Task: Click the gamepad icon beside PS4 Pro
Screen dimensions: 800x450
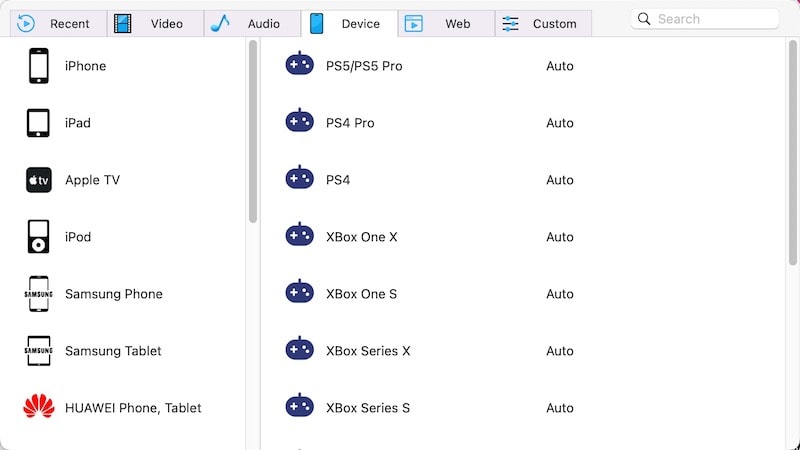Action: [x=299, y=121]
